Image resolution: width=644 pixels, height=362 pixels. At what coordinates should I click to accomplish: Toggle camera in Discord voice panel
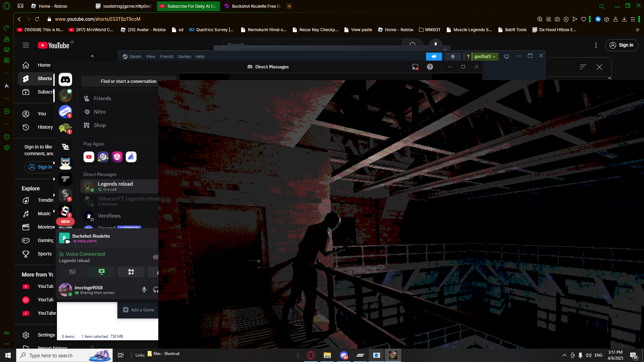point(72,272)
